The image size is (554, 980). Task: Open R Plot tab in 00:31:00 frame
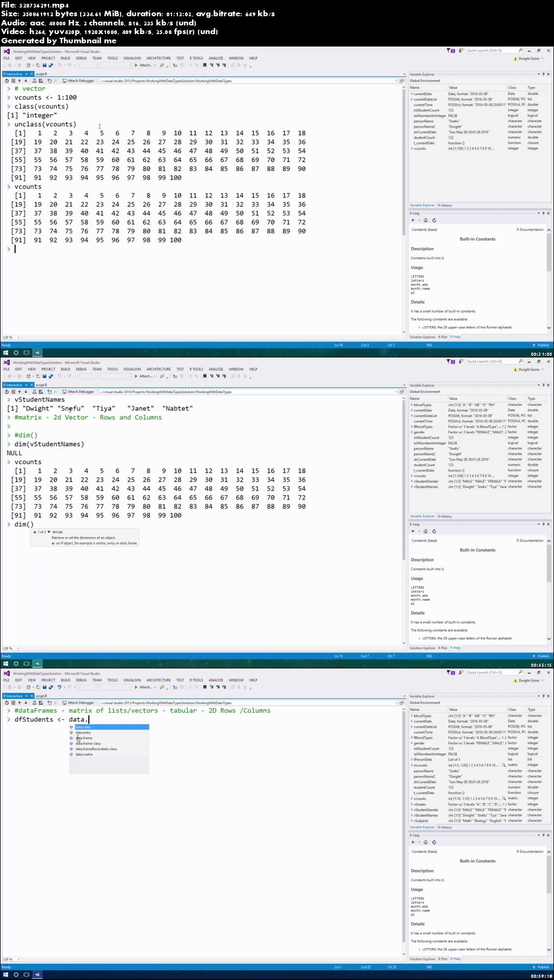pos(443,337)
